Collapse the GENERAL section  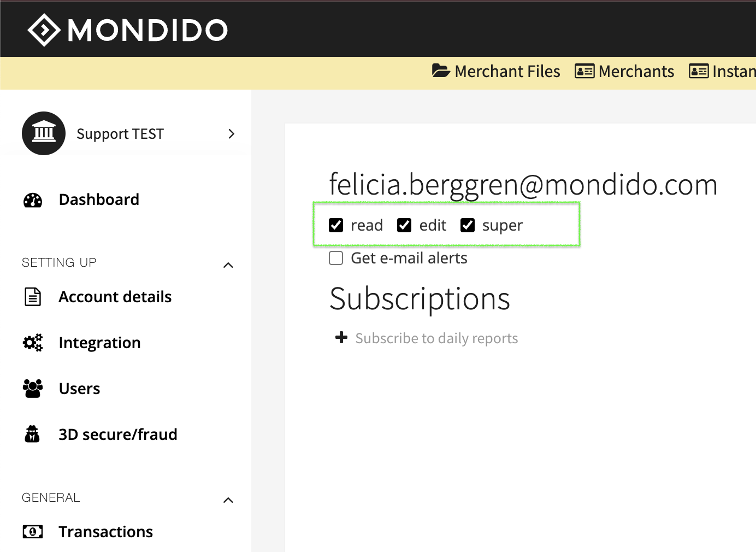coord(228,500)
